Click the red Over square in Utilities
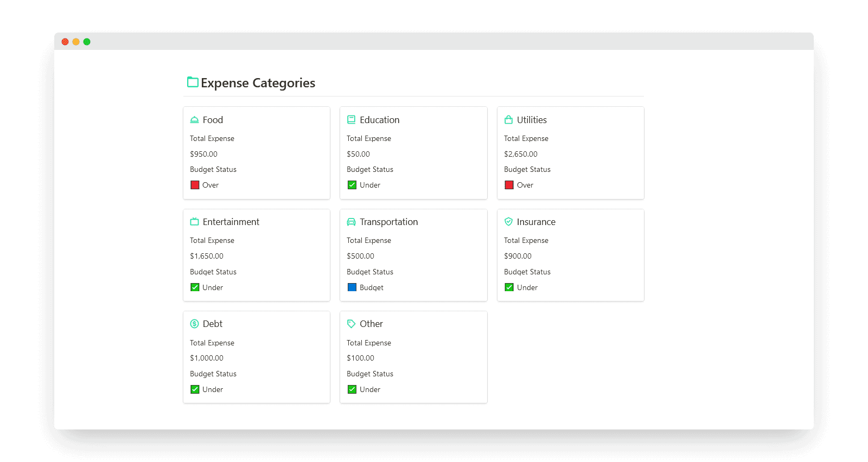The height and width of the screenshot is (462, 868). pyautogui.click(x=509, y=185)
